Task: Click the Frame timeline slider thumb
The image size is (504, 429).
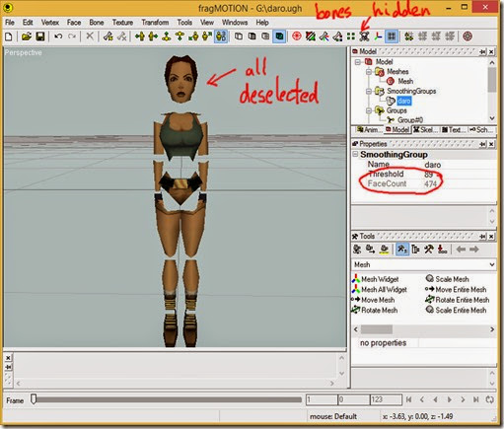Action: click(x=34, y=399)
